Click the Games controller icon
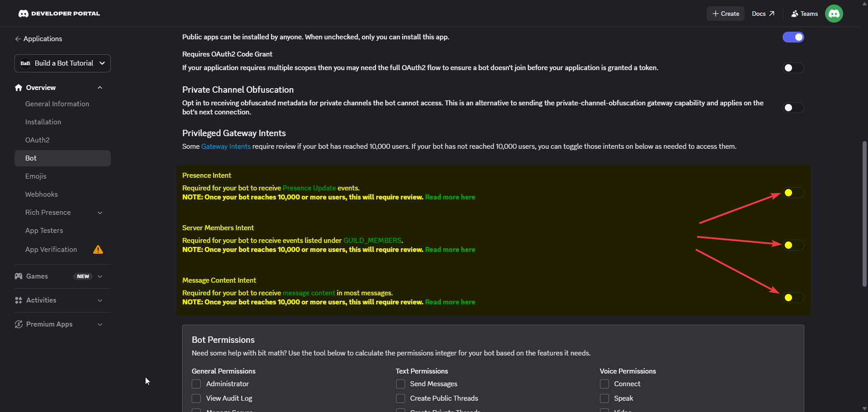The image size is (868, 412). pyautogui.click(x=19, y=276)
